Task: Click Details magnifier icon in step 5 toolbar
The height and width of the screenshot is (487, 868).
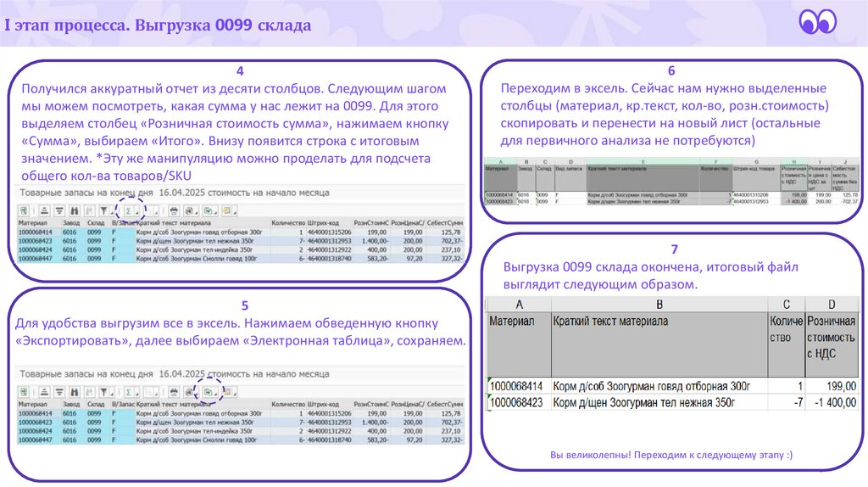Action: [x=23, y=392]
